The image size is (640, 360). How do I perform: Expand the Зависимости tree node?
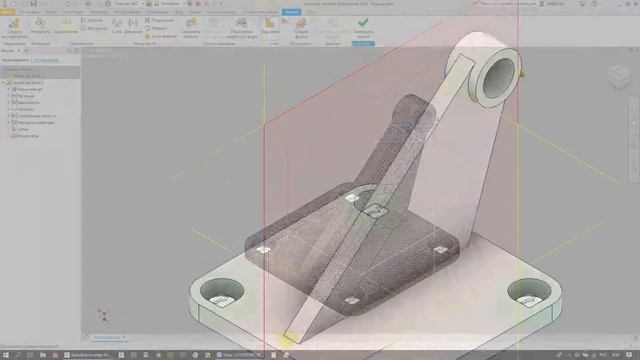9,102
